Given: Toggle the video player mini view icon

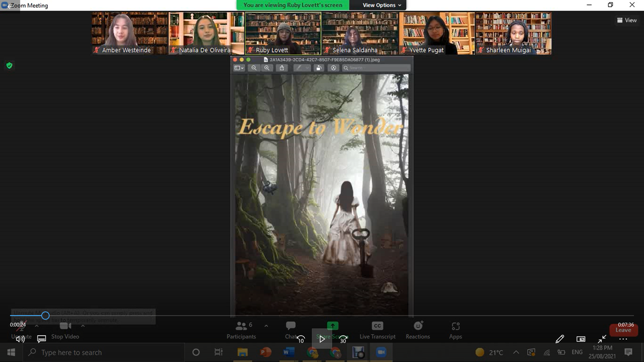Looking at the screenshot, I should [x=581, y=339].
